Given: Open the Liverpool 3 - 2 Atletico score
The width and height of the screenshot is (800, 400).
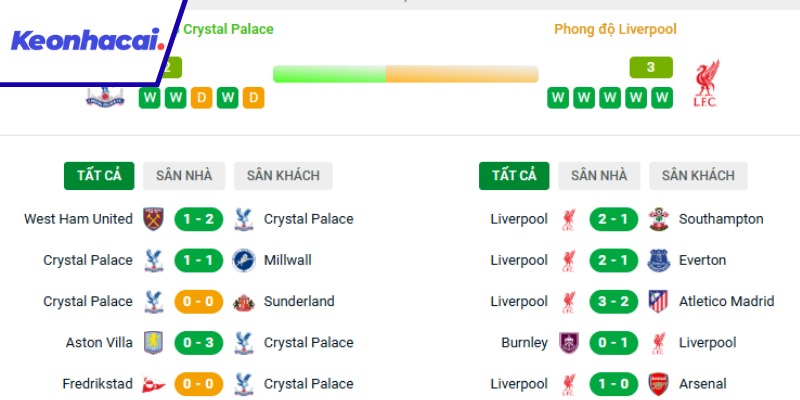Looking at the screenshot, I should click(x=613, y=301).
